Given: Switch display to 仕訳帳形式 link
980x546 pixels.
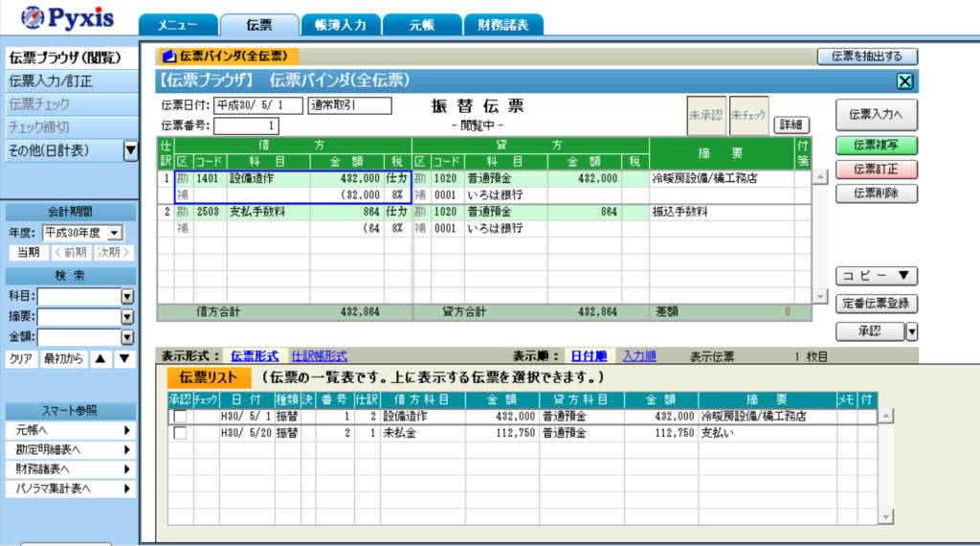Looking at the screenshot, I should pos(319,356).
